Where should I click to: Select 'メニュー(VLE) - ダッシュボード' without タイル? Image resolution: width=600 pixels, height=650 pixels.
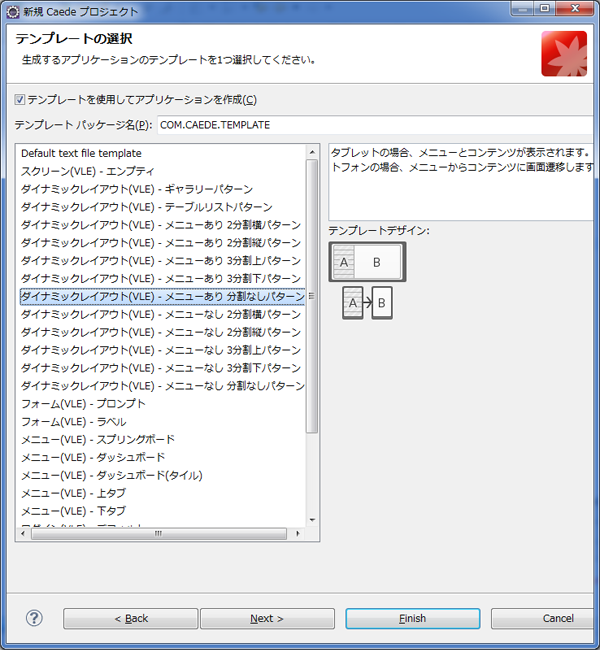(163, 457)
